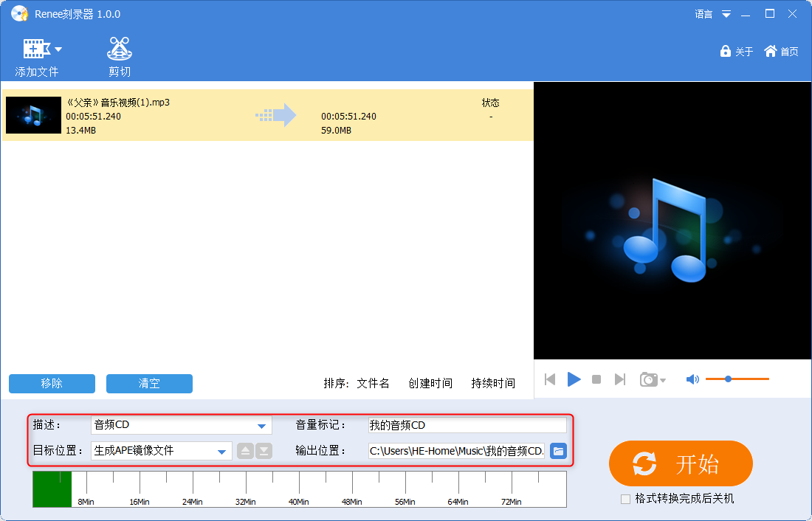Click the Add Files (添加文件) icon
The width and height of the screenshot is (812, 521).
[36, 49]
